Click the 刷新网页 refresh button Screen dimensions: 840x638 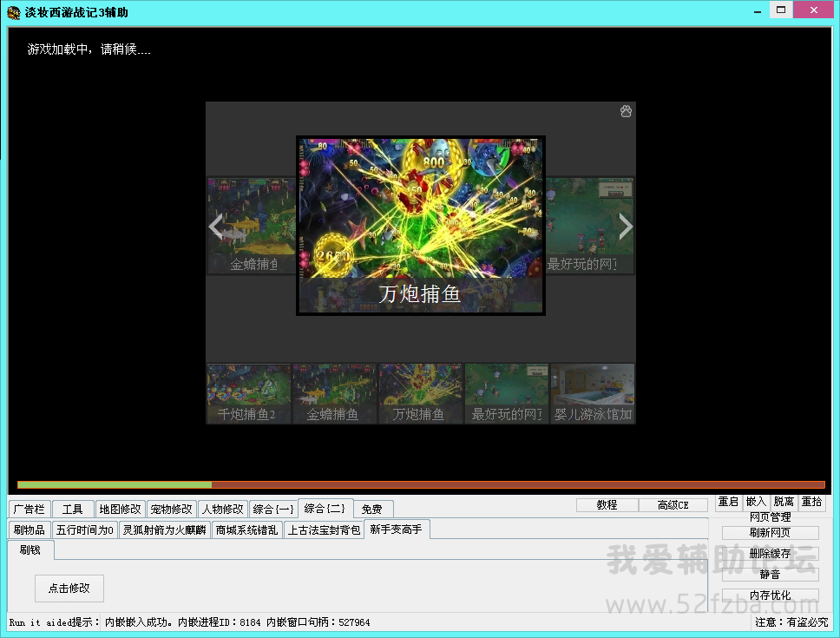pyautogui.click(x=771, y=532)
